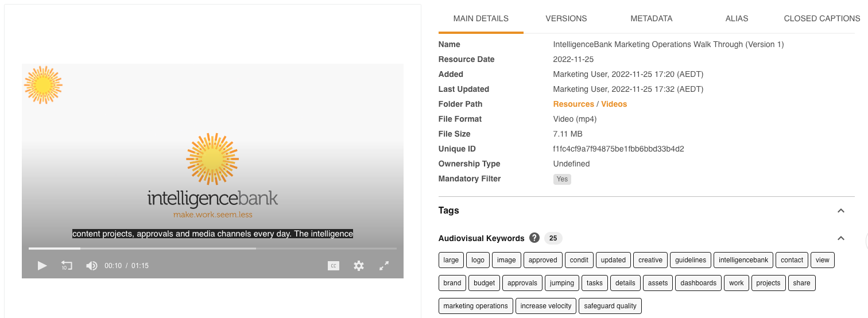Click the video time display 00:10 / 01:15
Viewport: 868px width, 318px height.
pos(126,266)
